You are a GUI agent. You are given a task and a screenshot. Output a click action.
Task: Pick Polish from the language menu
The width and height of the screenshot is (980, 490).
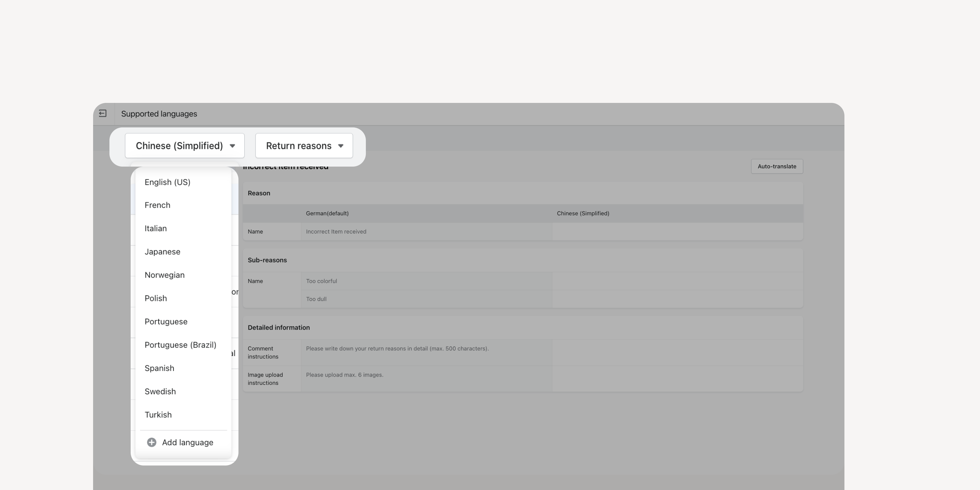183,298
